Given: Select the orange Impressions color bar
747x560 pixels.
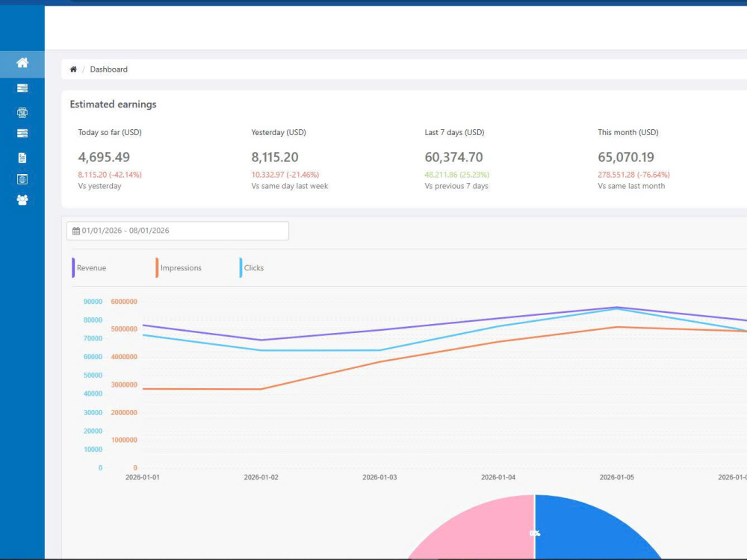Looking at the screenshot, I should pos(157,267).
